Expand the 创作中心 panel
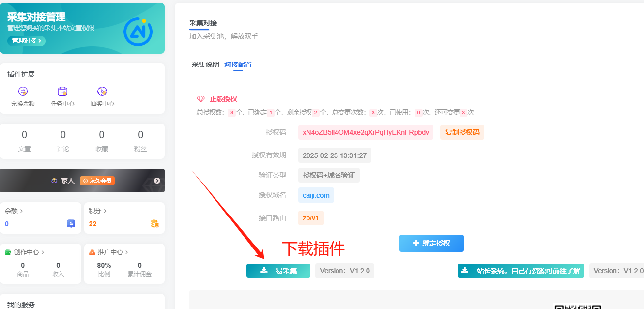 pyautogui.click(x=28, y=251)
